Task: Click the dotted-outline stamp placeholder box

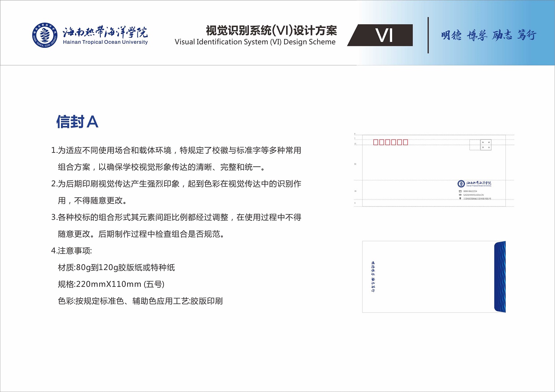Action: pos(475,145)
